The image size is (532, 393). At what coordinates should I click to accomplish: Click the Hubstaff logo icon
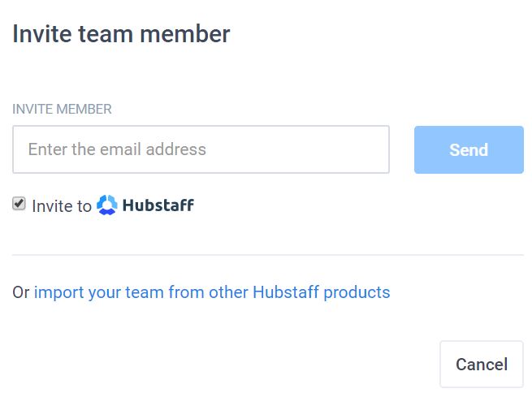107,205
